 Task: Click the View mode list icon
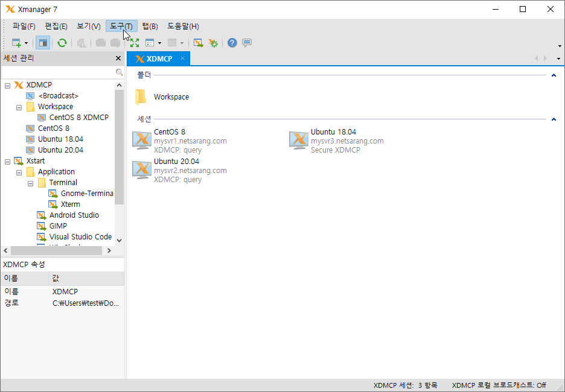pyautogui.click(x=150, y=43)
